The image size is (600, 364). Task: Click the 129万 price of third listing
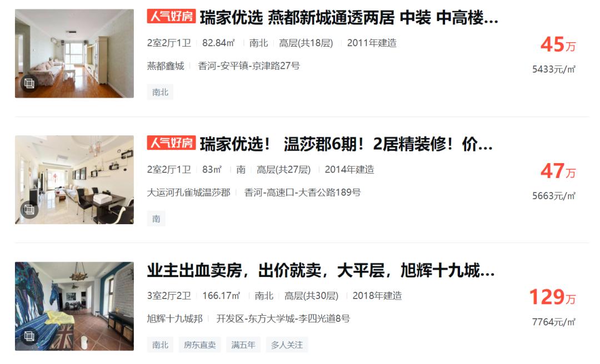[x=553, y=297]
